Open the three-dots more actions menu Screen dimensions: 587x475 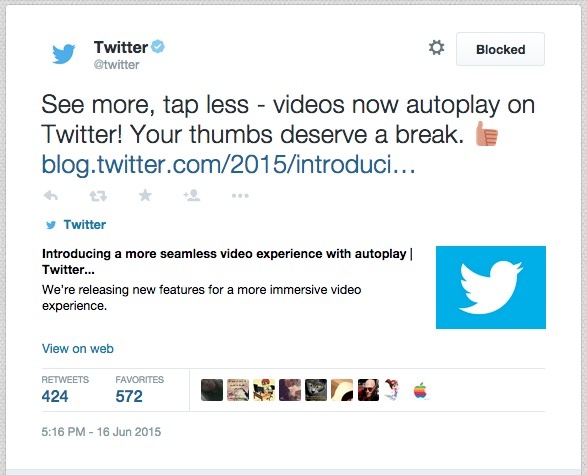pyautogui.click(x=240, y=195)
